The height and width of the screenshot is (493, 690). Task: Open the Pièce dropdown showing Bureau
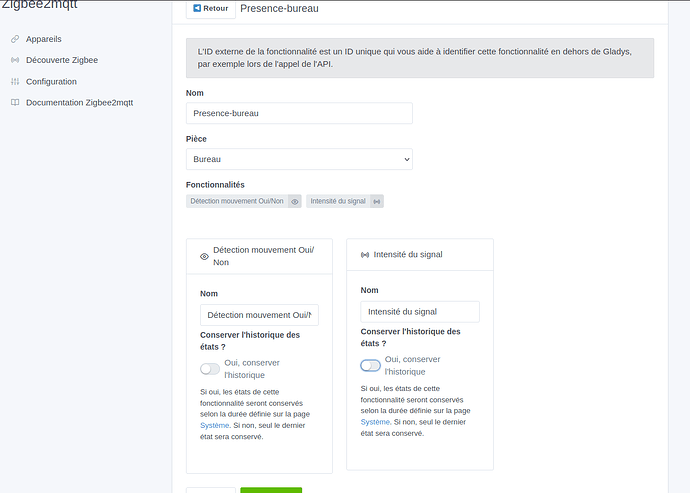point(299,159)
